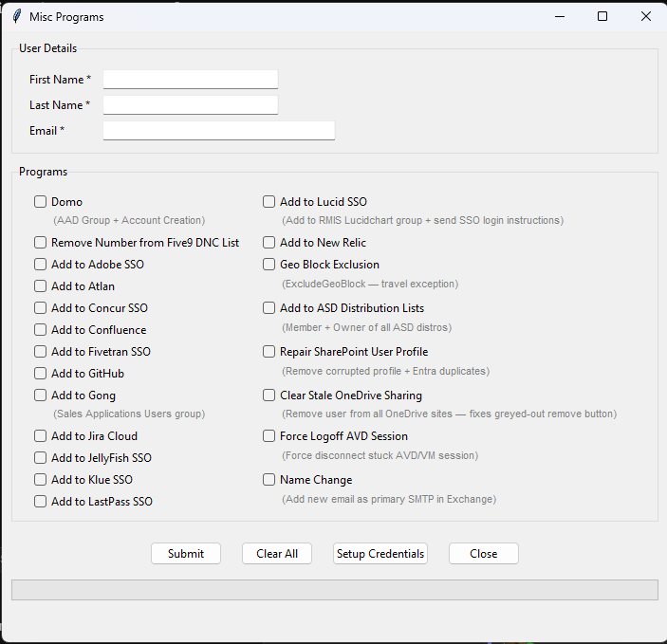Focus the Email input field
Screen dimensions: 667x644
[219, 131]
